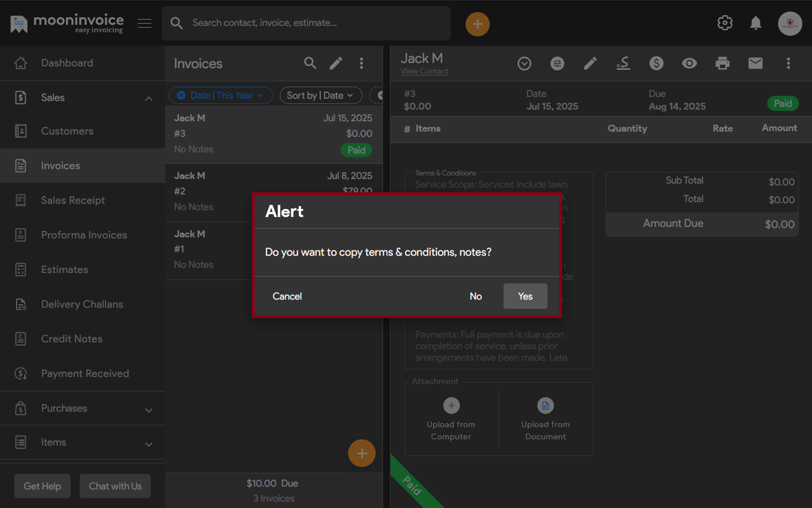
Task: Remove the Date This Year filter
Action: click(x=181, y=95)
